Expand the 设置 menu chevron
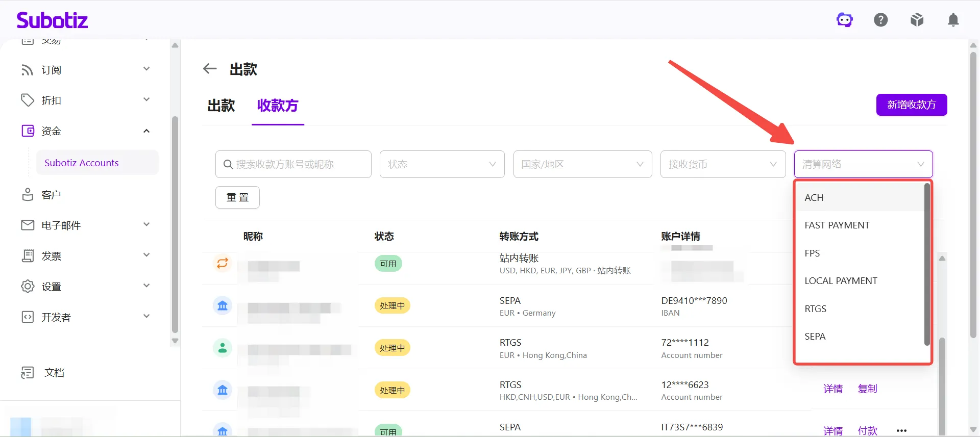980x437 pixels. (x=146, y=286)
